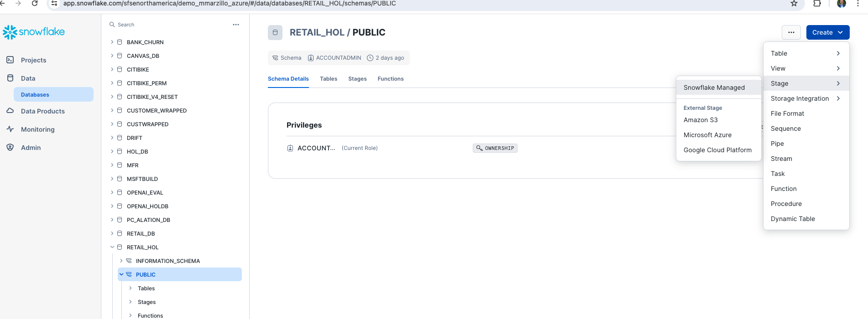Expand the INFORMATION_SCHEMA node
868x319 pixels.
121,261
